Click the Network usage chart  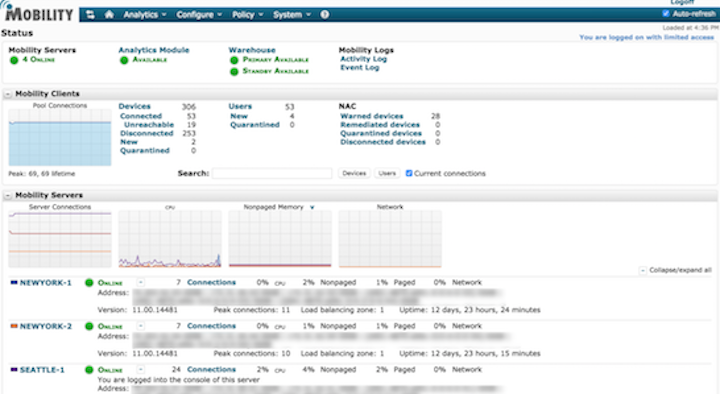[x=390, y=239]
